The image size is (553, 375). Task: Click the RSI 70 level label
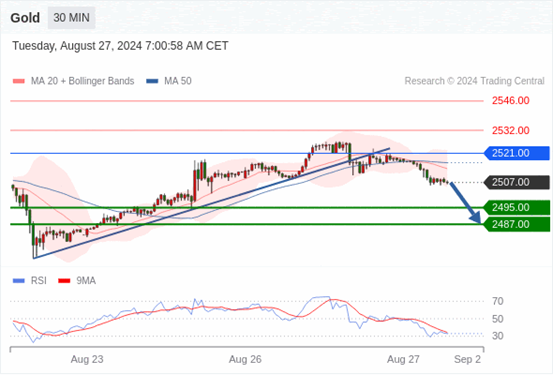tap(498, 301)
